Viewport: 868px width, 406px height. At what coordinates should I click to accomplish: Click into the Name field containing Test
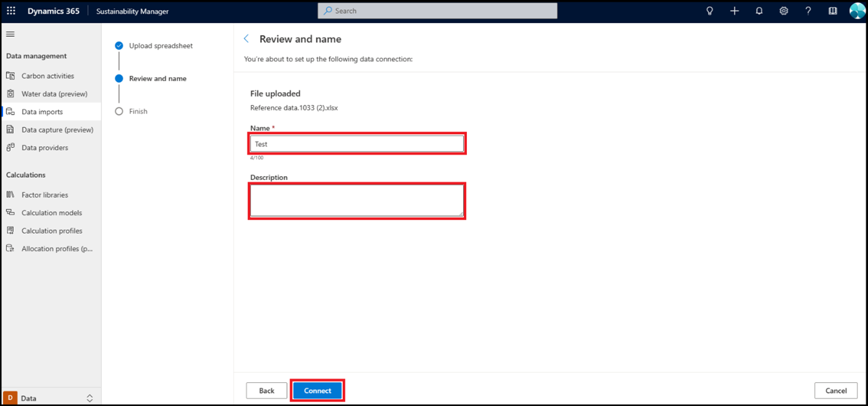pos(357,143)
